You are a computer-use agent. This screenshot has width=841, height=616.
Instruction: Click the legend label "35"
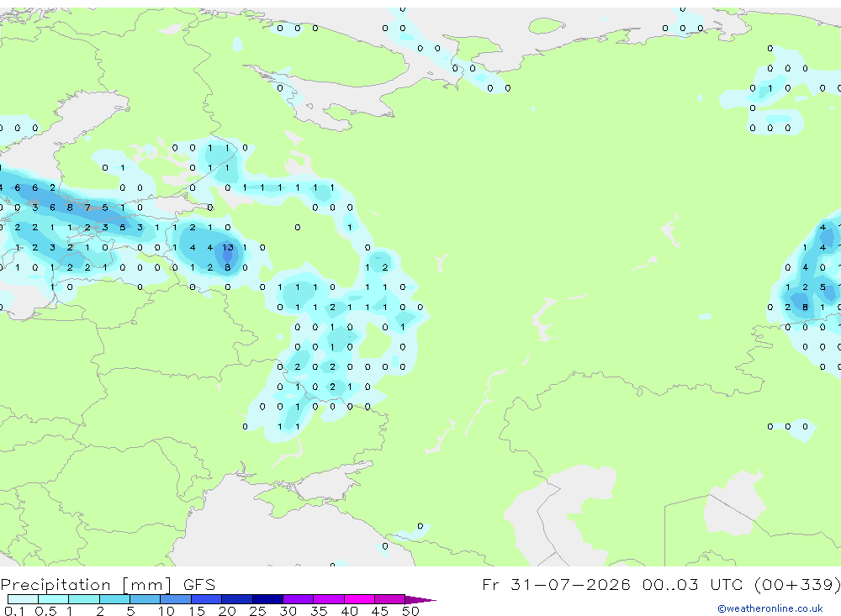click(x=319, y=611)
